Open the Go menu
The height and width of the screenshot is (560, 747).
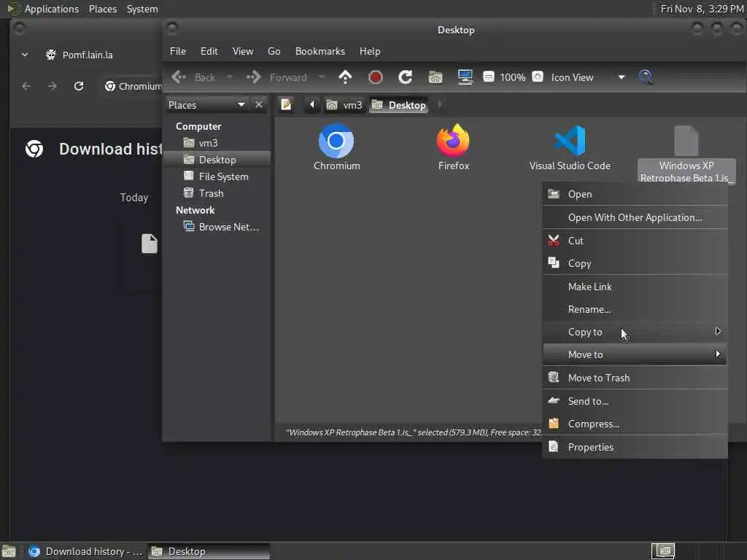[x=274, y=51]
